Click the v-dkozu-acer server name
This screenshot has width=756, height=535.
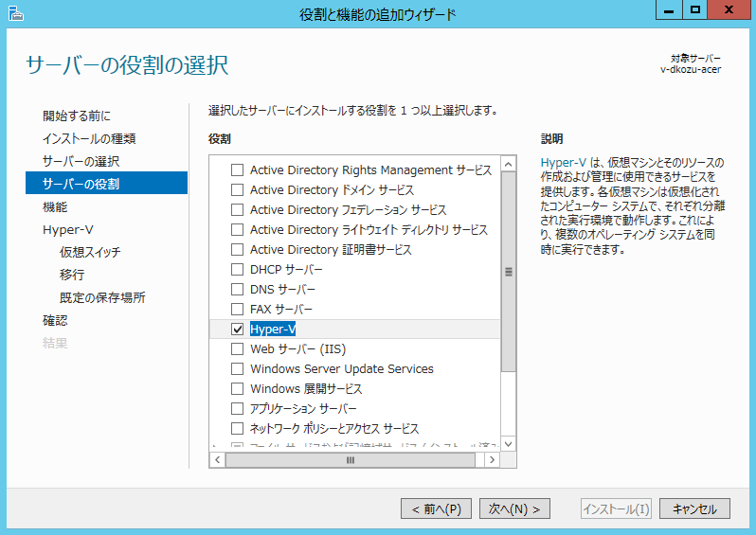(x=691, y=69)
